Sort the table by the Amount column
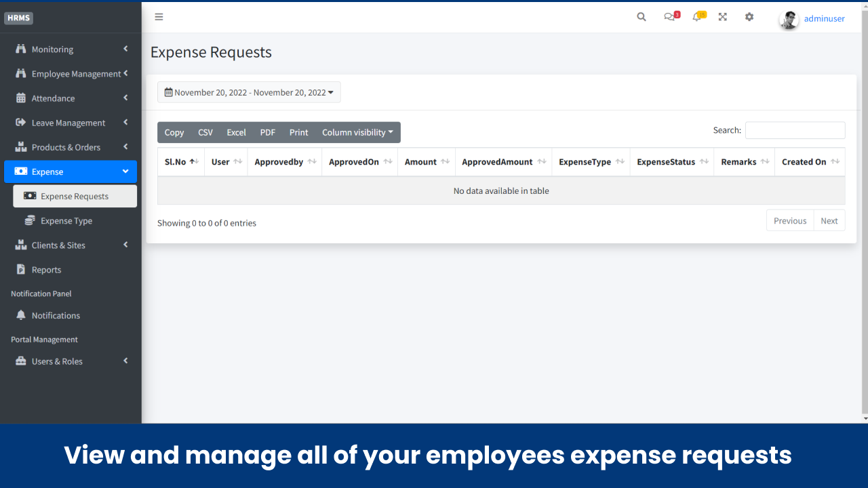 (421, 162)
